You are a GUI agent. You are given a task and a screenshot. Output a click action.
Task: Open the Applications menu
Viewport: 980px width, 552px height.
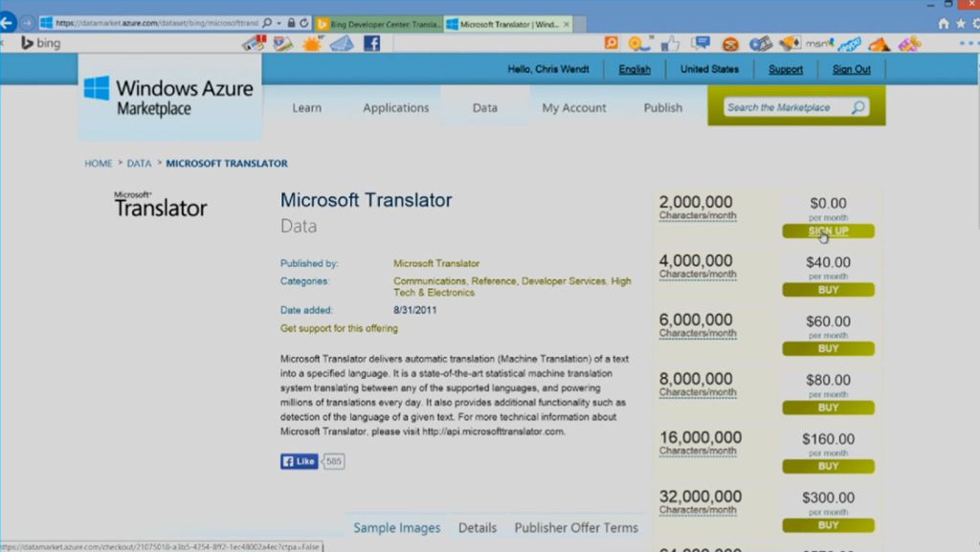click(x=395, y=107)
